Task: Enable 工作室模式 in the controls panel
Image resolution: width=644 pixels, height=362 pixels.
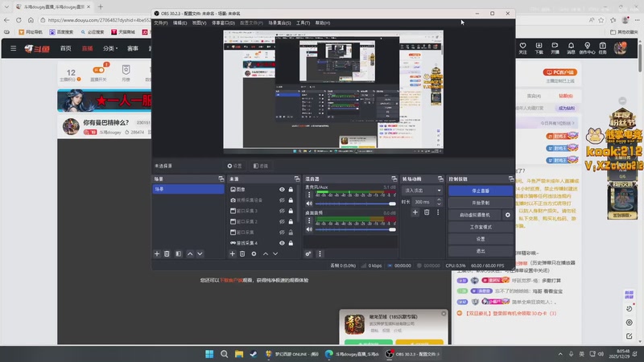Action: coord(481,227)
